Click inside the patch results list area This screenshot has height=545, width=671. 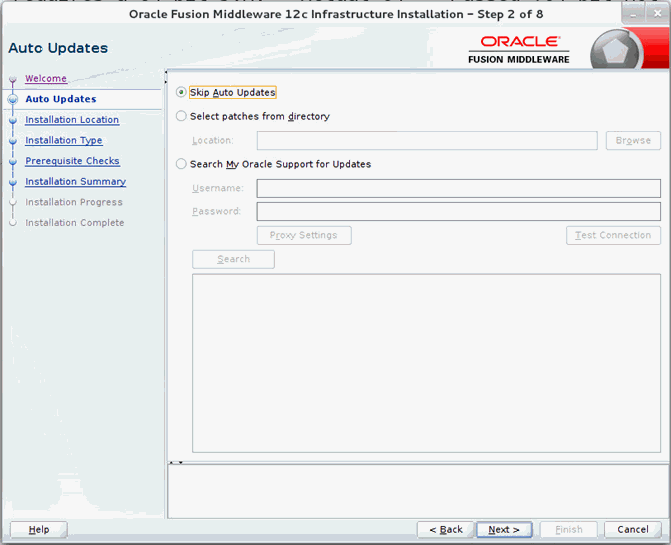pos(426,363)
